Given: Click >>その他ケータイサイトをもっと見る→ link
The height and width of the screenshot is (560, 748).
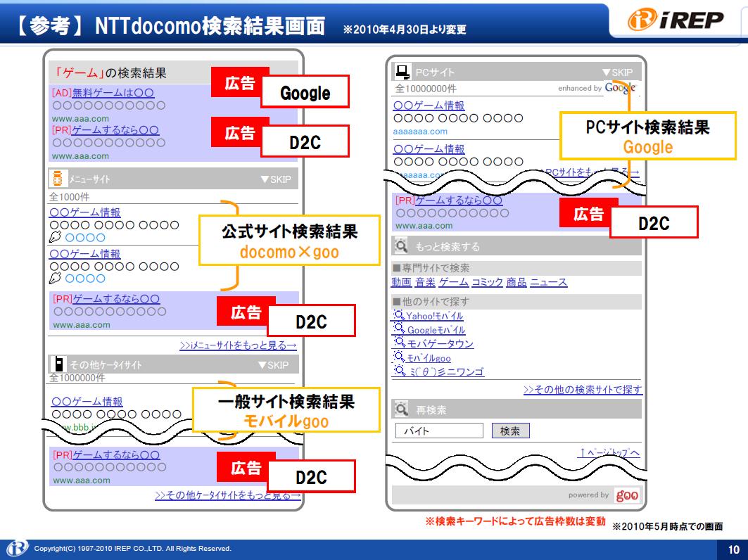Looking at the screenshot, I should tap(227, 495).
